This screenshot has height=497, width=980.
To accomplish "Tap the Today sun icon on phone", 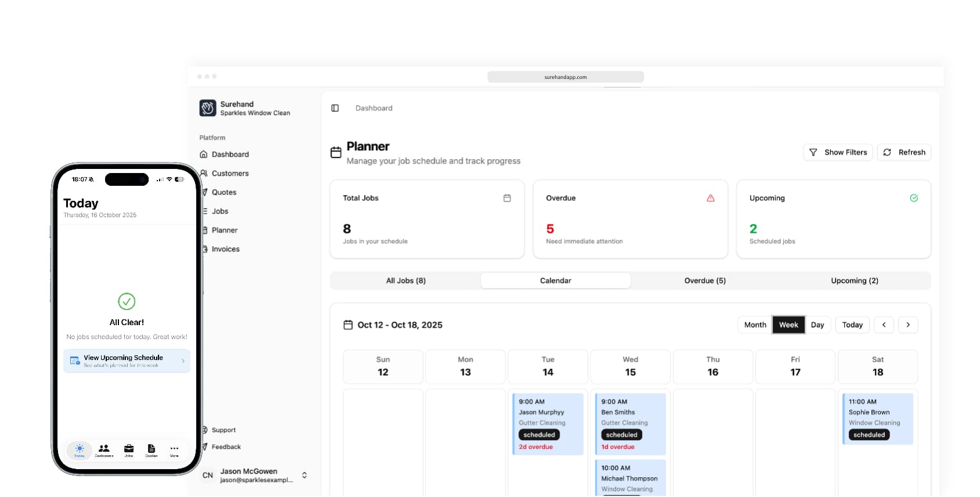I will [80, 450].
